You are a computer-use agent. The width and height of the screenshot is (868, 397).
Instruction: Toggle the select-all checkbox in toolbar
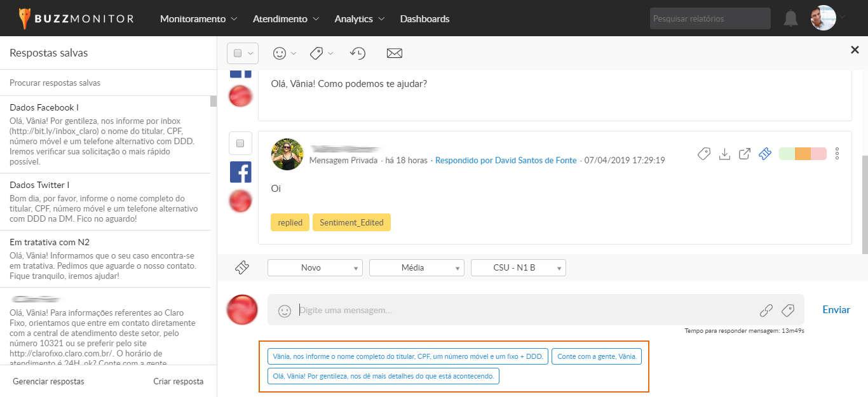tap(238, 53)
